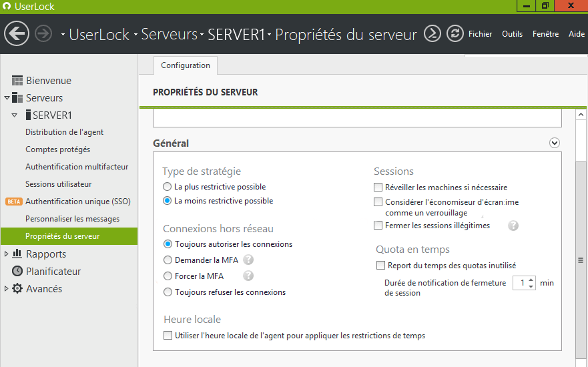
Task: Check Report du temps des quotas inutilisé
Action: tap(380, 265)
